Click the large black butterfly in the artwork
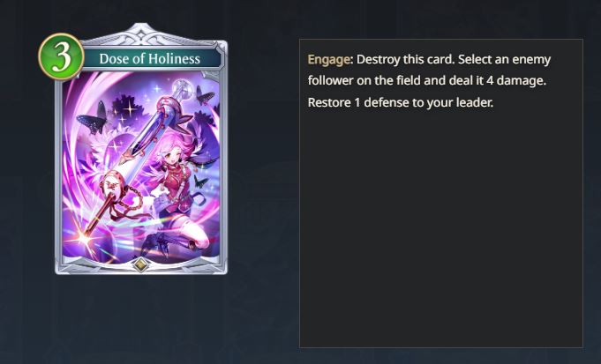The width and height of the screenshot is (601, 364). 94,119
